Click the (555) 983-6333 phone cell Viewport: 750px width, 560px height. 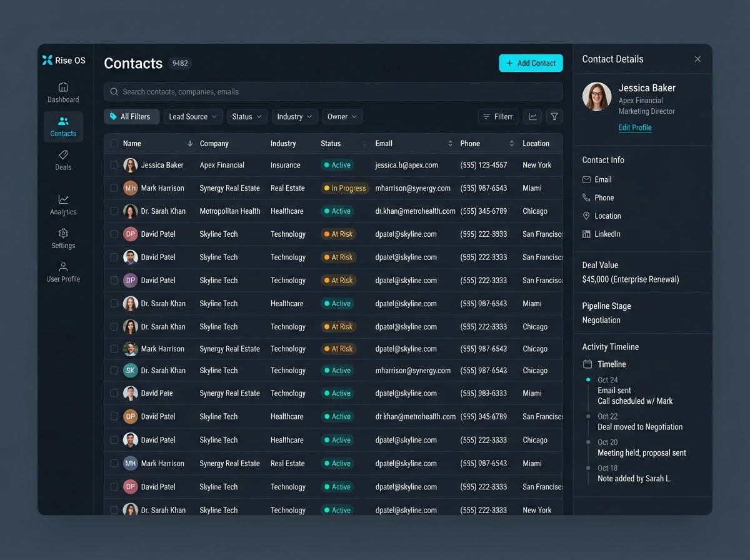[484, 393]
